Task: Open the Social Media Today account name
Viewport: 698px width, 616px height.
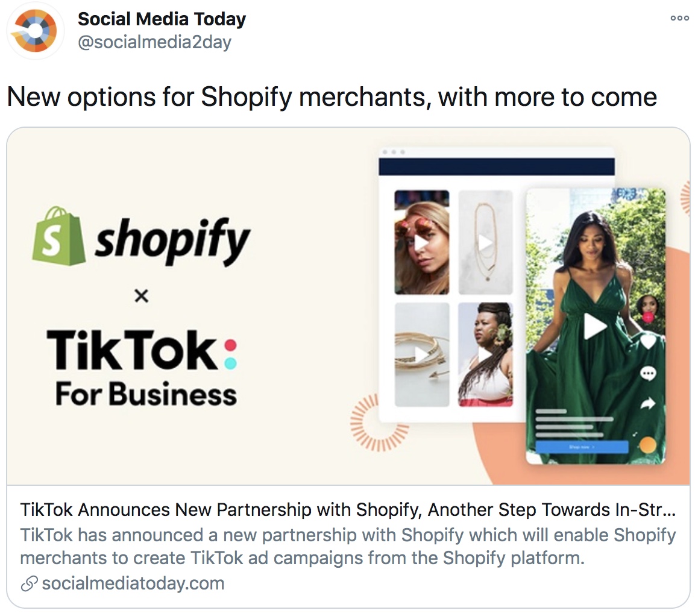Action: pos(162,19)
